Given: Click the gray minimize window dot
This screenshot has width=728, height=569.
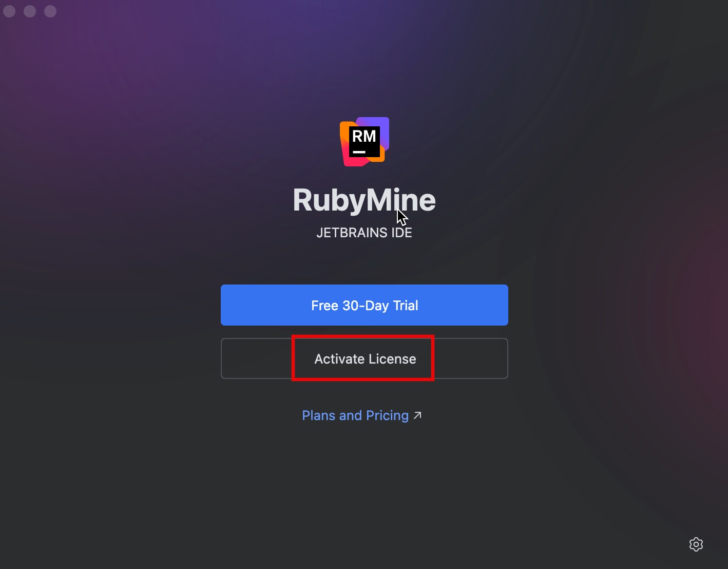Looking at the screenshot, I should tap(30, 11).
